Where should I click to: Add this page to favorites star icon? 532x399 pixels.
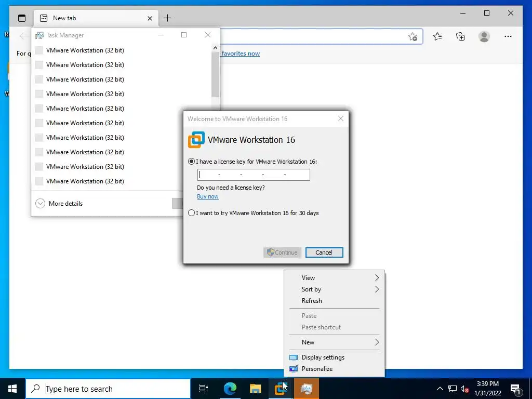pyautogui.click(x=413, y=37)
